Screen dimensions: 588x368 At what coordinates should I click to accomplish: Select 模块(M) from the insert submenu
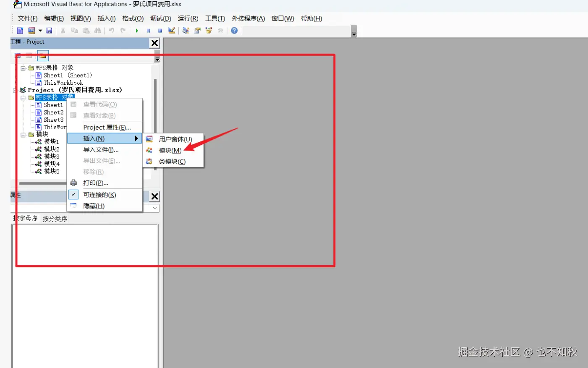click(x=170, y=150)
